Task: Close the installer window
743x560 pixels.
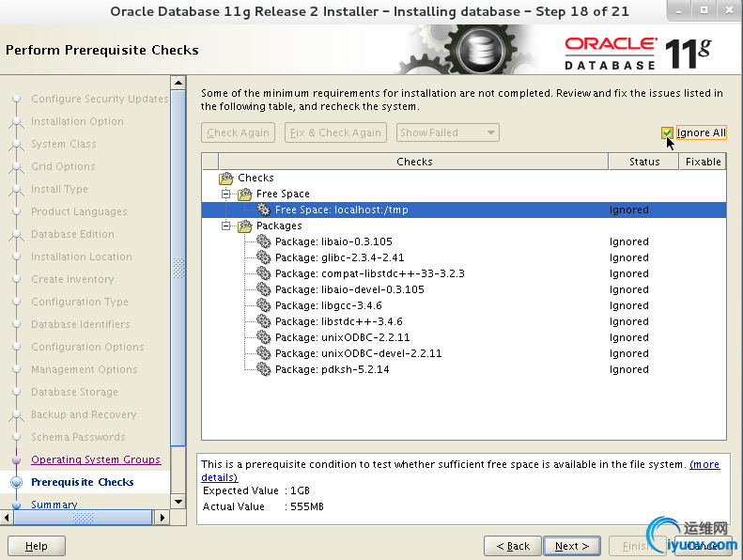Action: (x=729, y=10)
